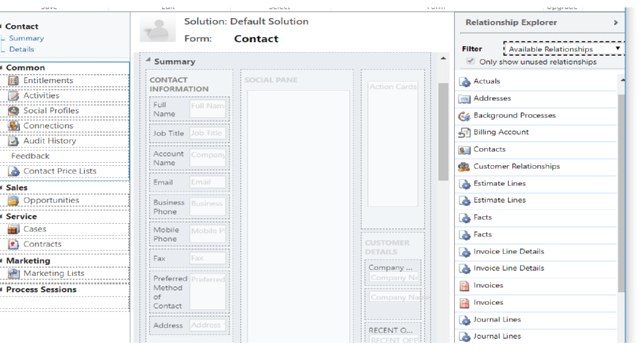The height and width of the screenshot is (362, 644).
Task: Toggle Only show unused relationships checkbox
Action: coord(470,62)
